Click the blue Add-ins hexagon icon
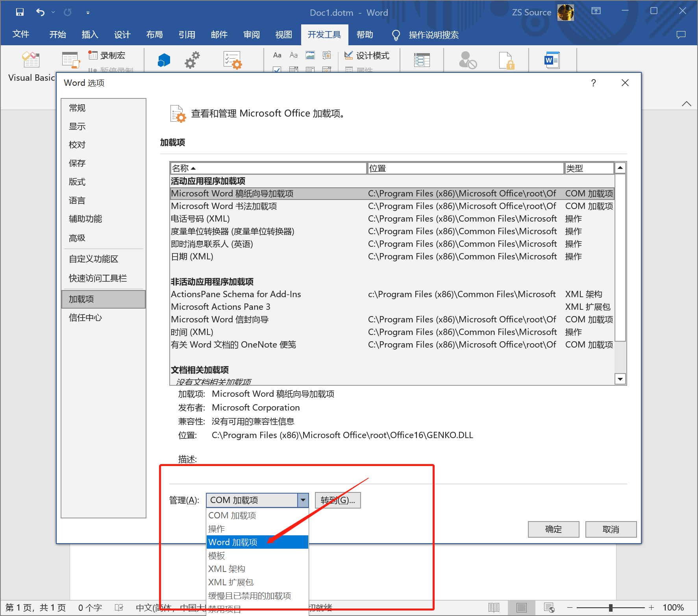Screen dimensions: 698x616 coord(164,60)
